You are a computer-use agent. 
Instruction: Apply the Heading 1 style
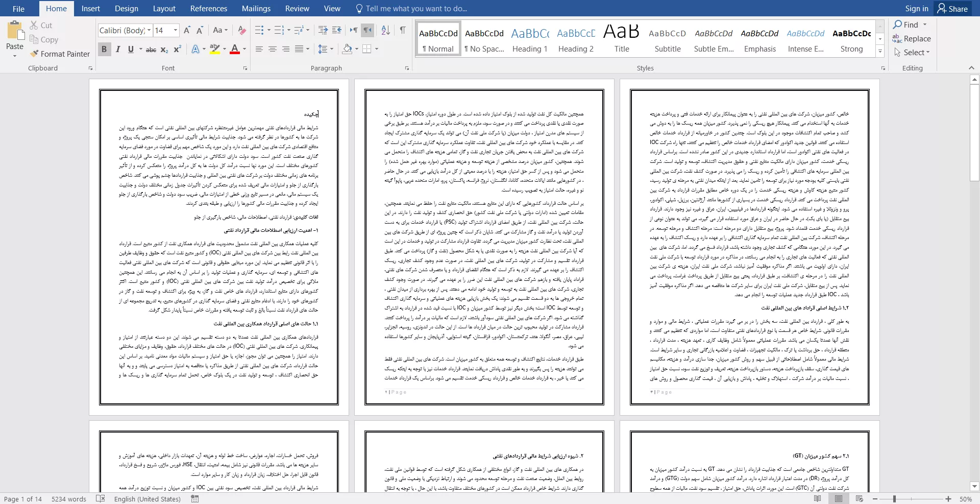click(530, 39)
